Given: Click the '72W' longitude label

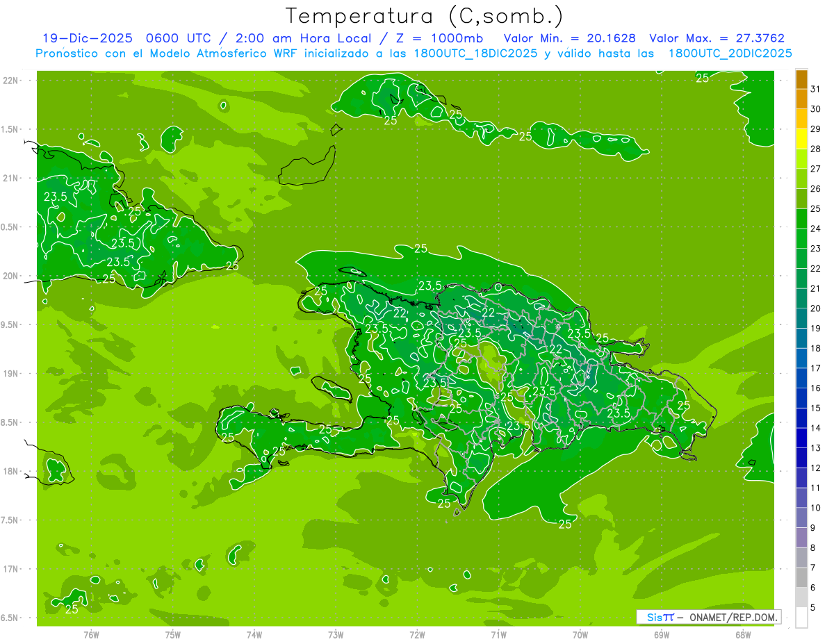Looking at the screenshot, I should pos(417,634).
